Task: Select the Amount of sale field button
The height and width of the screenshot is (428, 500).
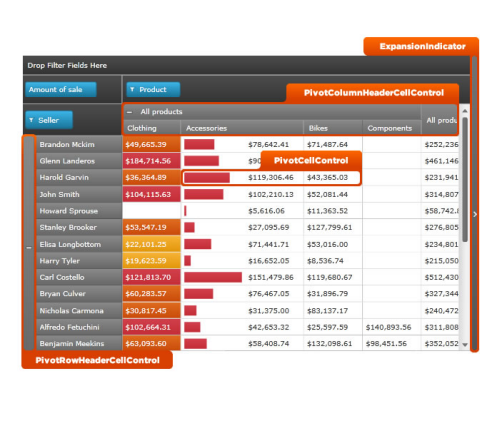Action: click(61, 90)
